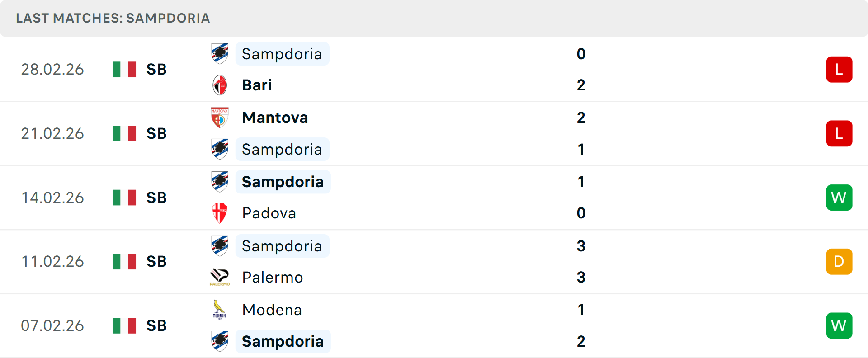This screenshot has height=358, width=868.
Task: Select the Padova club crest
Action: pyautogui.click(x=220, y=213)
